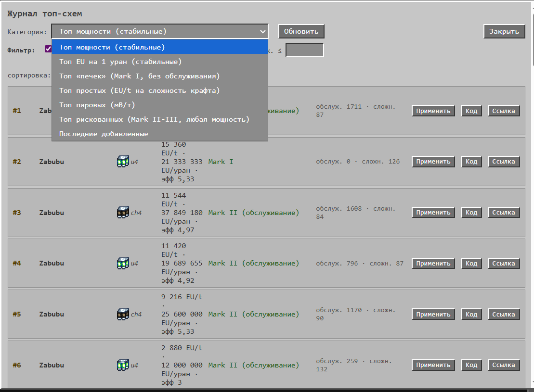The width and height of the screenshot is (534, 392).
Task: Open Ссылка for scheme #3
Action: [x=504, y=213]
